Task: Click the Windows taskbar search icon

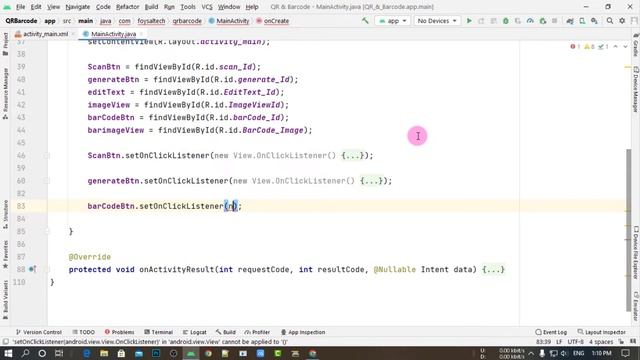Action: pyautogui.click(x=25, y=353)
